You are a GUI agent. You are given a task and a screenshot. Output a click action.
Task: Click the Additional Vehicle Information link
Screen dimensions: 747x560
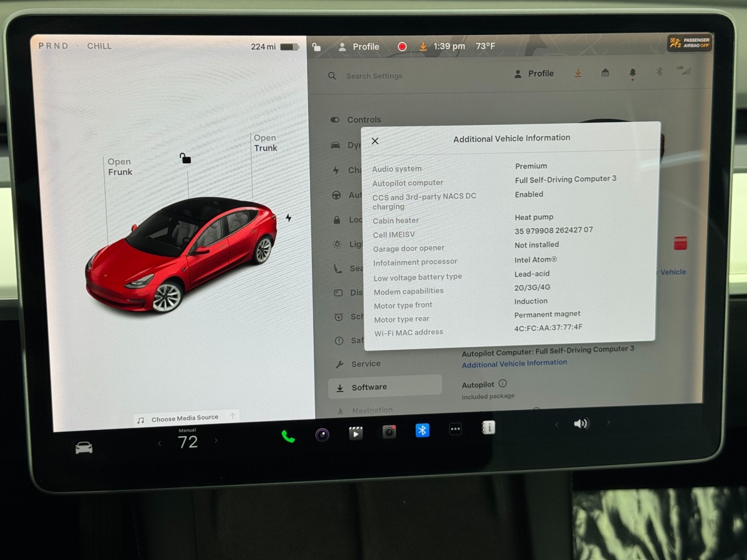[514, 364]
